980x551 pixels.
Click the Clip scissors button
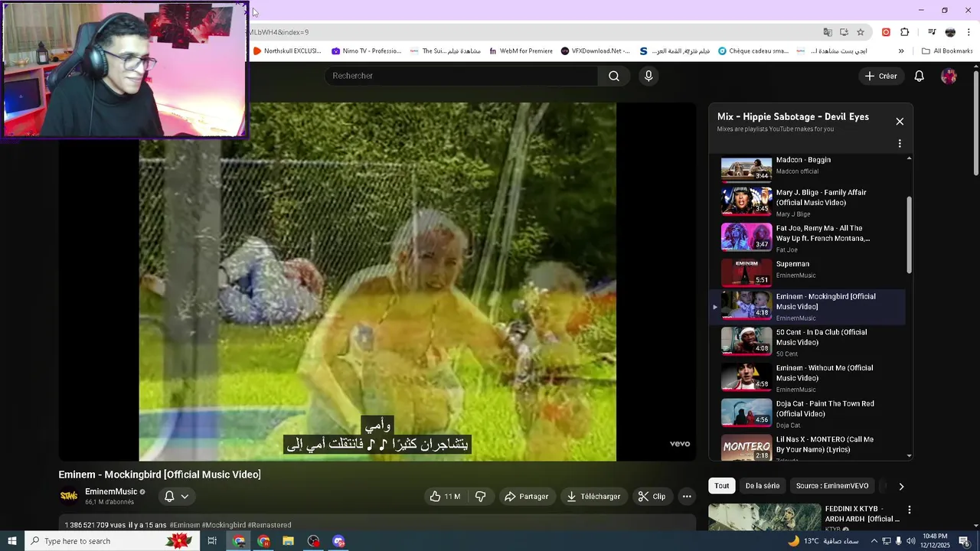[x=652, y=497]
